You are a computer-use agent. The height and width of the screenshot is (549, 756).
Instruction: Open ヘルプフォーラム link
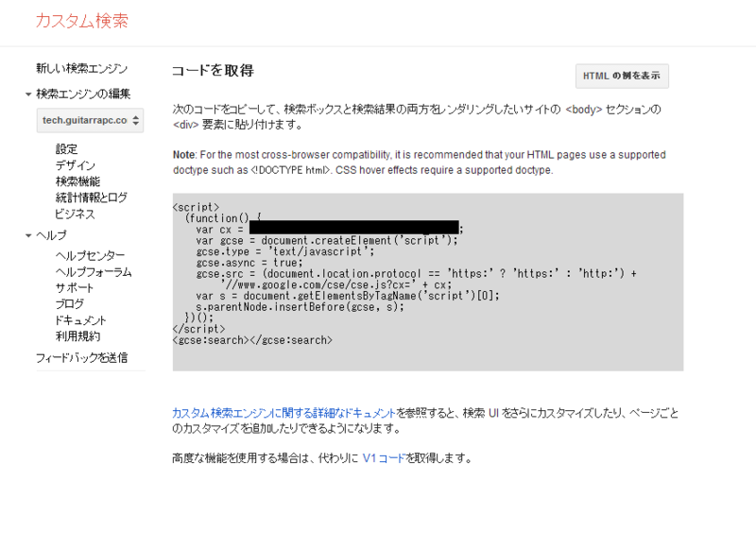coord(94,272)
